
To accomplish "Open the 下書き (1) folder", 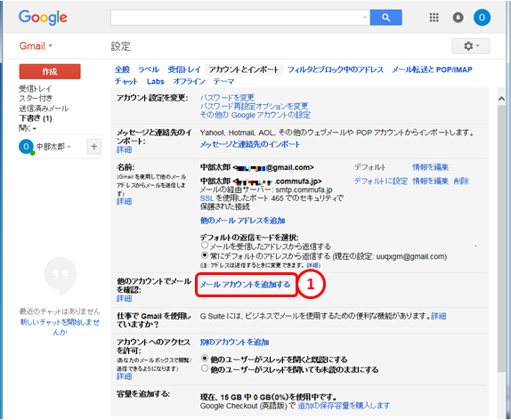I will (36, 118).
